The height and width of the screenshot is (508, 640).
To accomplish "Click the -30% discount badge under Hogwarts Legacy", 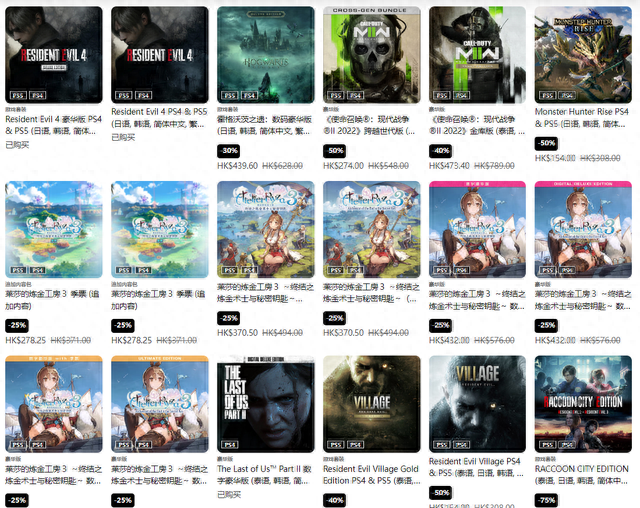I will click(x=229, y=151).
